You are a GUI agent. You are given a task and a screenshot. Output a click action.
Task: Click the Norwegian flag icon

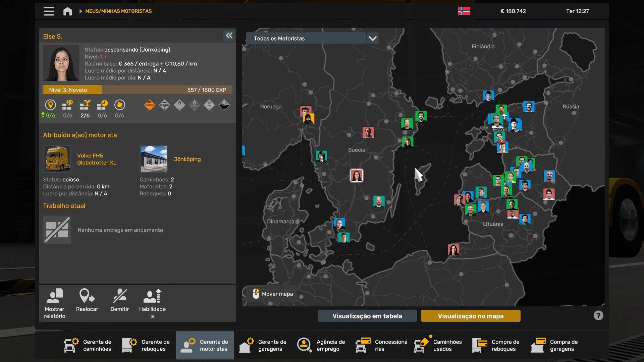coord(464,11)
